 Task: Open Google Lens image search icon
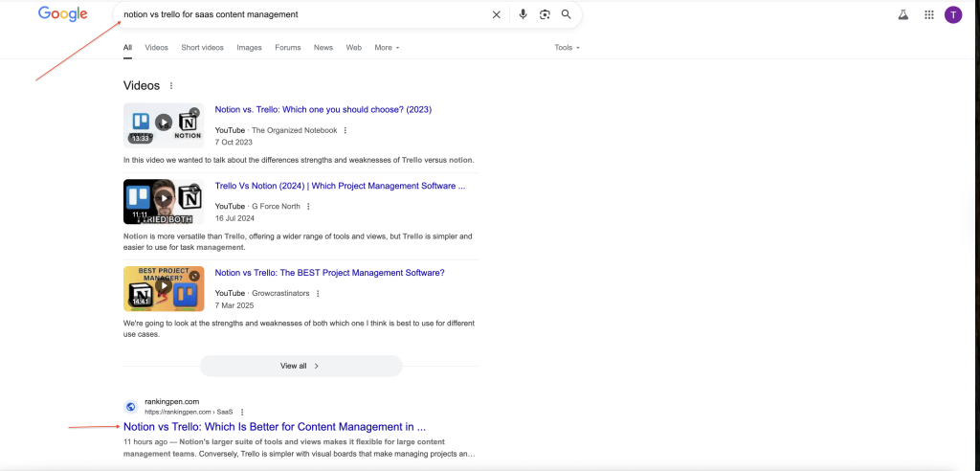545,14
